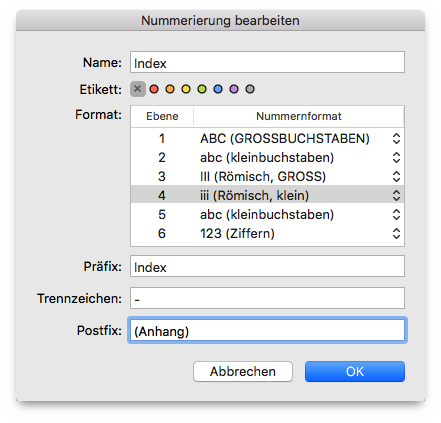This screenshot has height=423, width=441.
Task: Click the Name text field
Action: (x=267, y=62)
